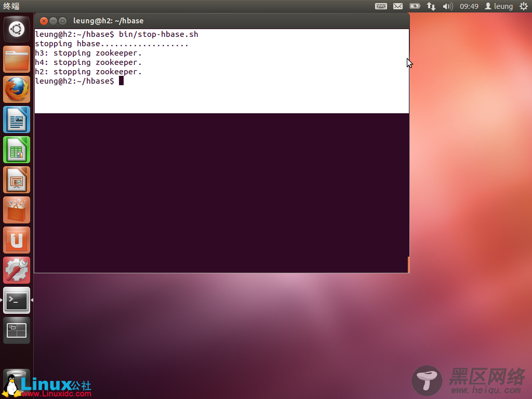The image size is (532, 399).
Task: Launch Firefox web browser
Action: pyautogui.click(x=17, y=89)
